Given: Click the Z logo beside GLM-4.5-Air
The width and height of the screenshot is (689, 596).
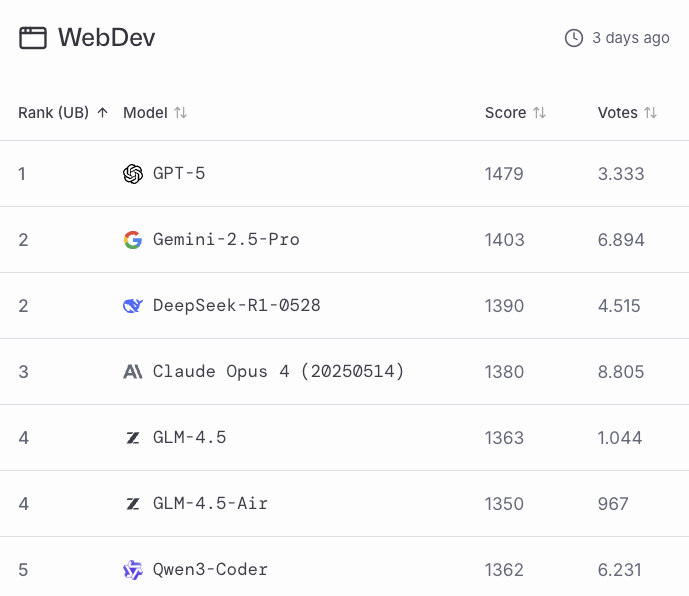Looking at the screenshot, I should [x=133, y=504].
